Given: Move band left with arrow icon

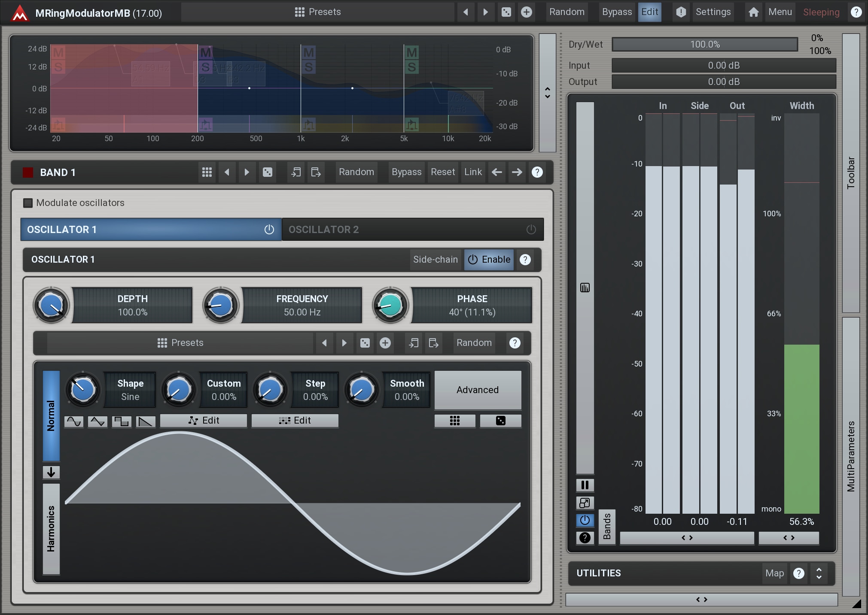Looking at the screenshot, I should tap(497, 172).
